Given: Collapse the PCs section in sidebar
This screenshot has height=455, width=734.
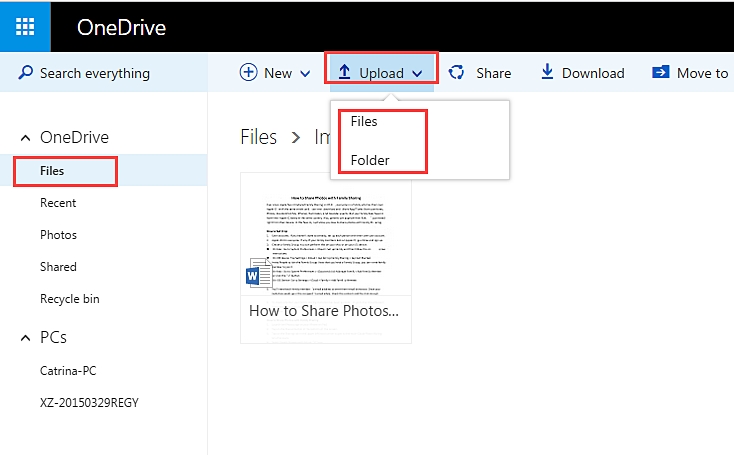Looking at the screenshot, I should click(x=24, y=338).
